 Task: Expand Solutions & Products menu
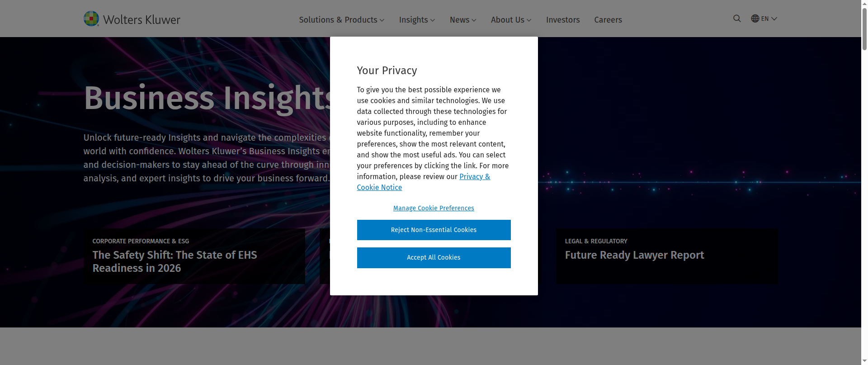click(341, 20)
